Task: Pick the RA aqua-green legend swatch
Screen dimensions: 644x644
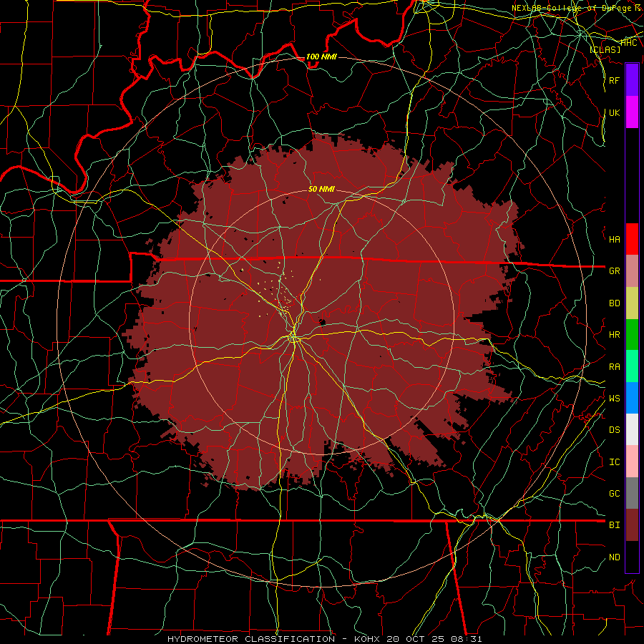Action: 632,366
